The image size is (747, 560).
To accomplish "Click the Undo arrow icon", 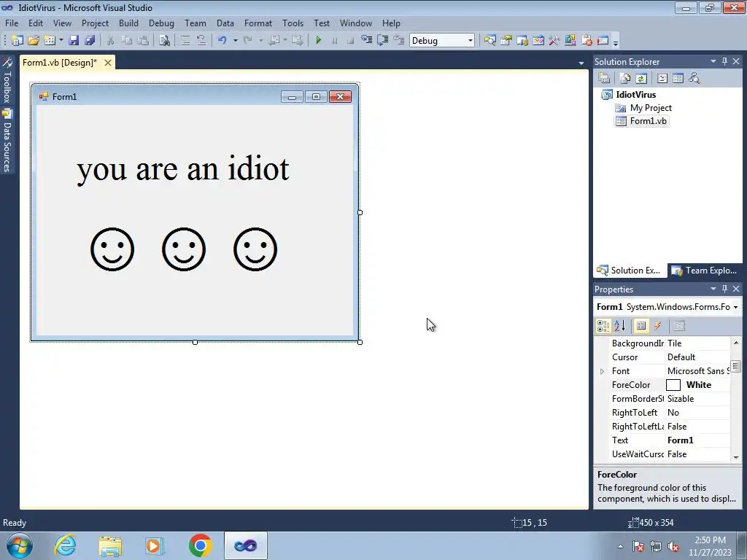I will pos(222,41).
